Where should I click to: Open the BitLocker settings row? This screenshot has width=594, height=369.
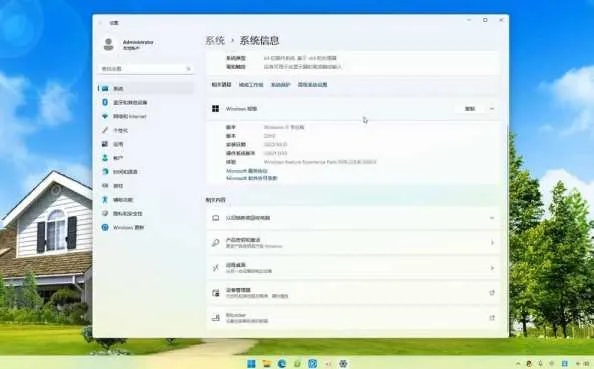(352, 318)
